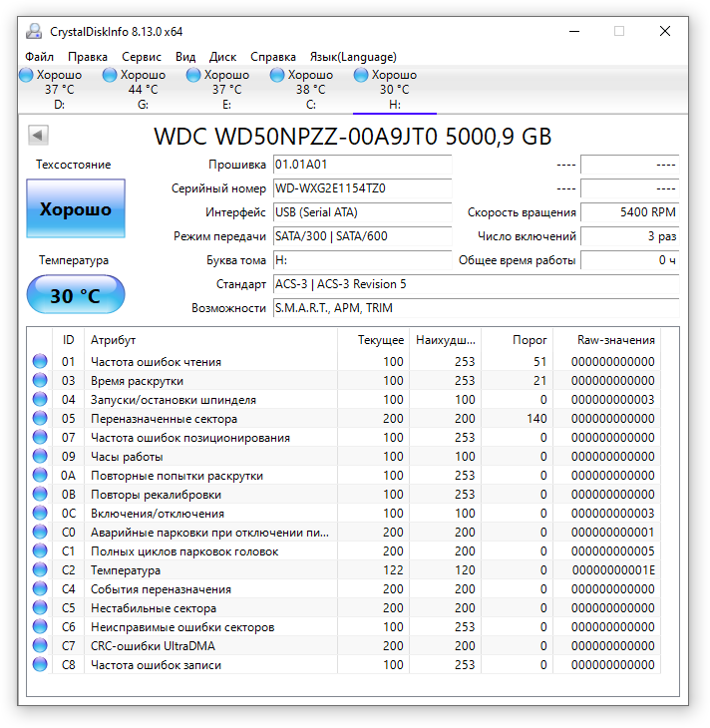Click status orb for attribute 0A
Image resolution: width=710 pixels, height=728 pixels.
40,475
